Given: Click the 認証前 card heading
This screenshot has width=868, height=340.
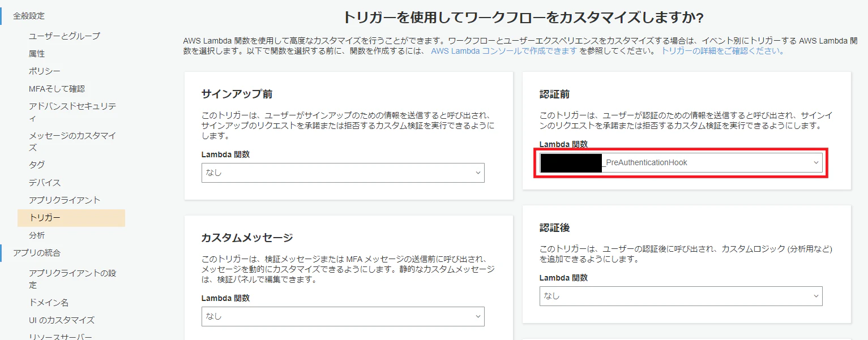Looking at the screenshot, I should [555, 94].
